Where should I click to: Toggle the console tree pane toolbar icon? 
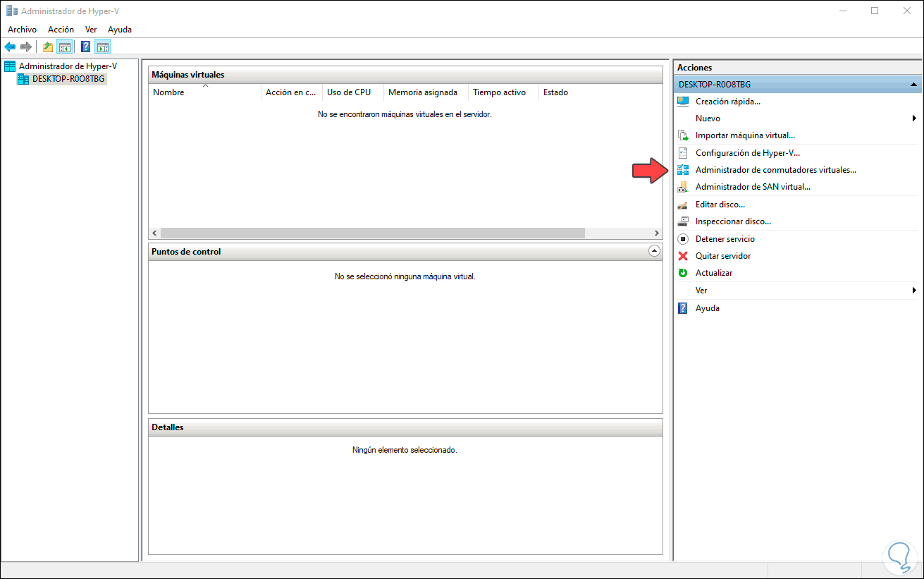[64, 47]
